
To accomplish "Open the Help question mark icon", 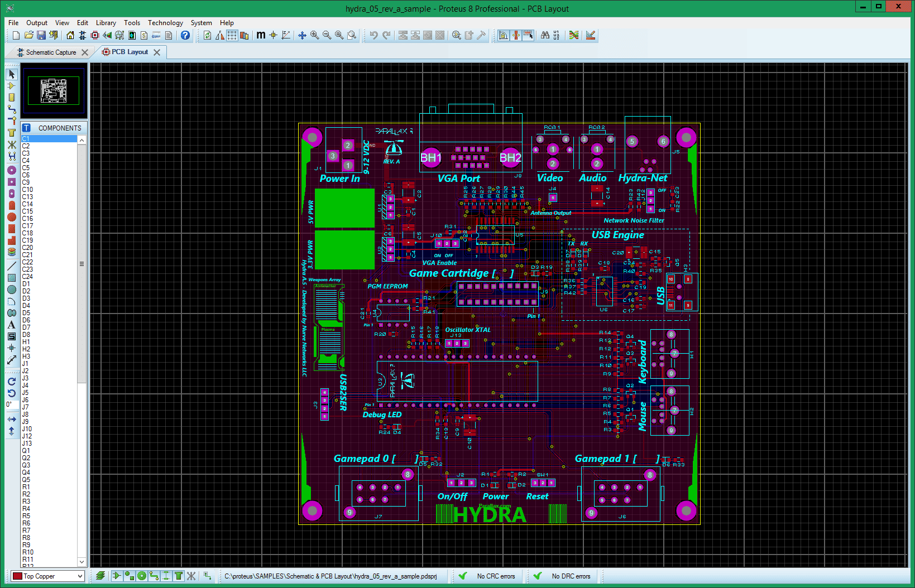I will click(185, 35).
